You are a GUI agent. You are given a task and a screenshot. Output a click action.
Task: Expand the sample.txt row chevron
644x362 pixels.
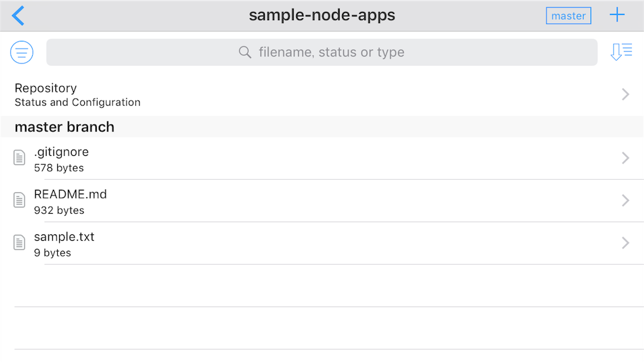coord(625,243)
